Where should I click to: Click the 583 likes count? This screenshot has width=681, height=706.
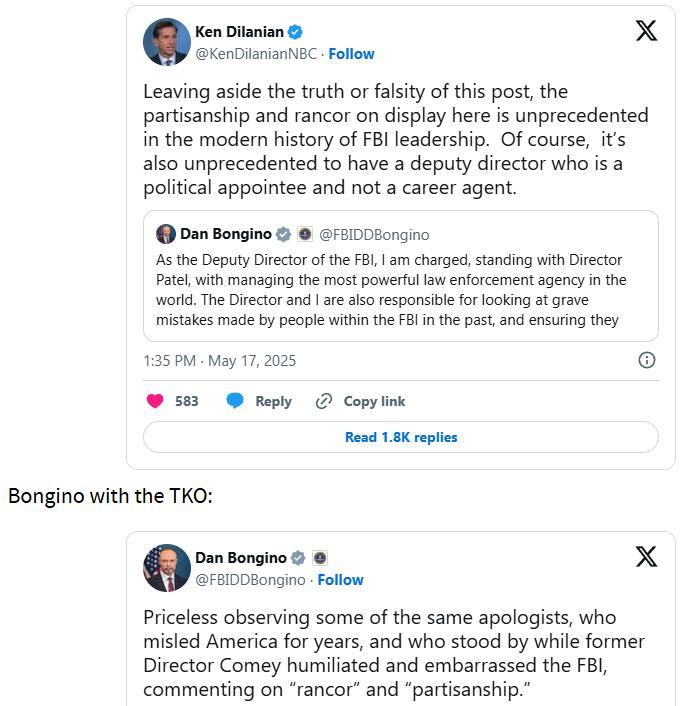[x=186, y=401]
